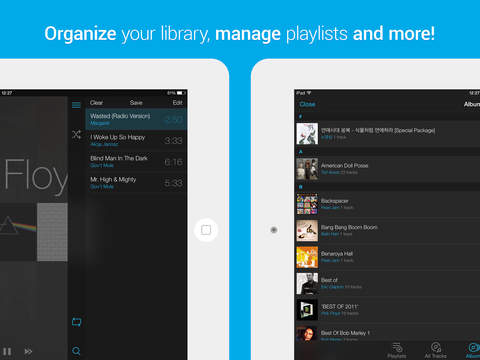Image resolution: width=480 pixels, height=360 pixels.
Task: Tap the Dark Side of the Moon cover
Action: coord(18,232)
